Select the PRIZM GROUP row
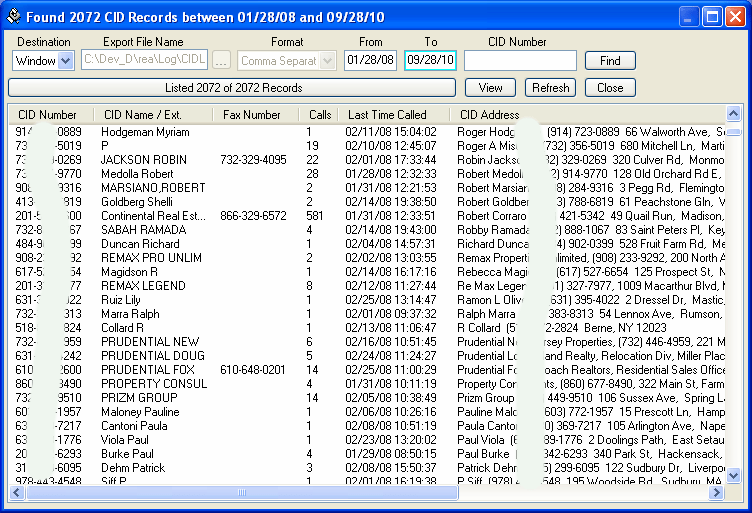The image size is (752, 513). [367, 398]
